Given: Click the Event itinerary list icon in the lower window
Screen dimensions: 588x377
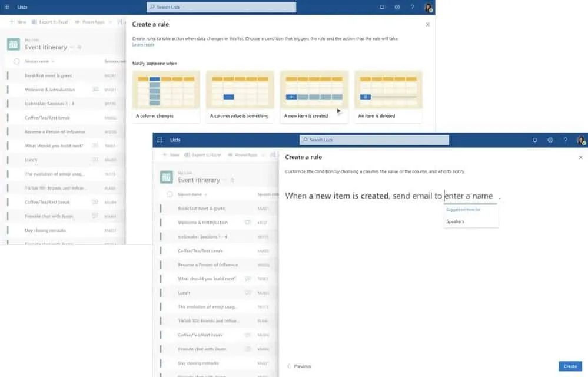Looking at the screenshot, I should pos(167,177).
